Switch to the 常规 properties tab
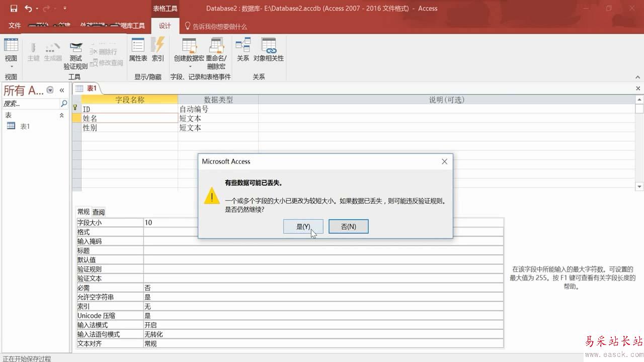 [x=83, y=212]
